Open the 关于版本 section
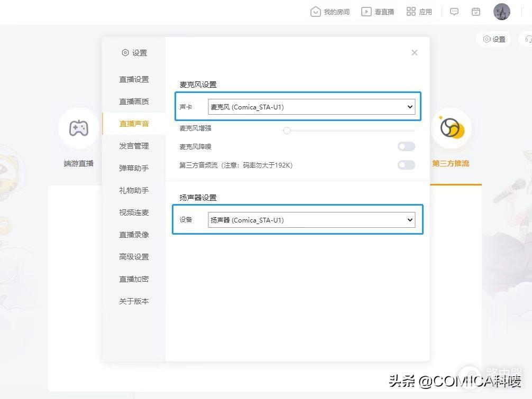The height and width of the screenshot is (399, 532). pyautogui.click(x=134, y=301)
